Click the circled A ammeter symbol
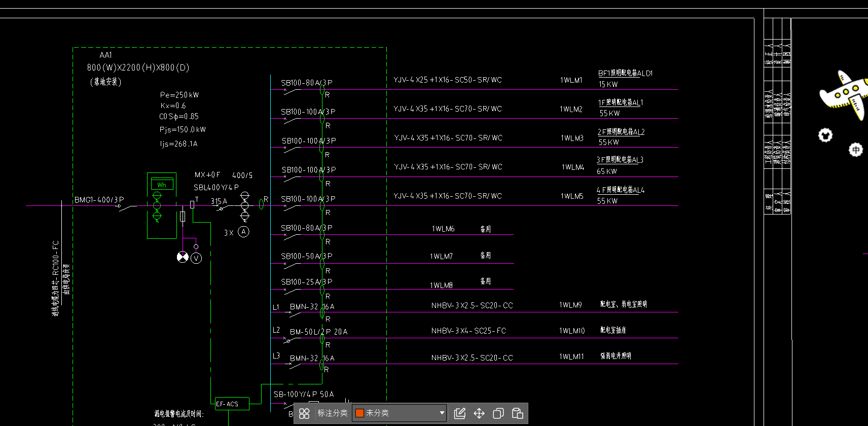868x426 pixels. coord(244,232)
